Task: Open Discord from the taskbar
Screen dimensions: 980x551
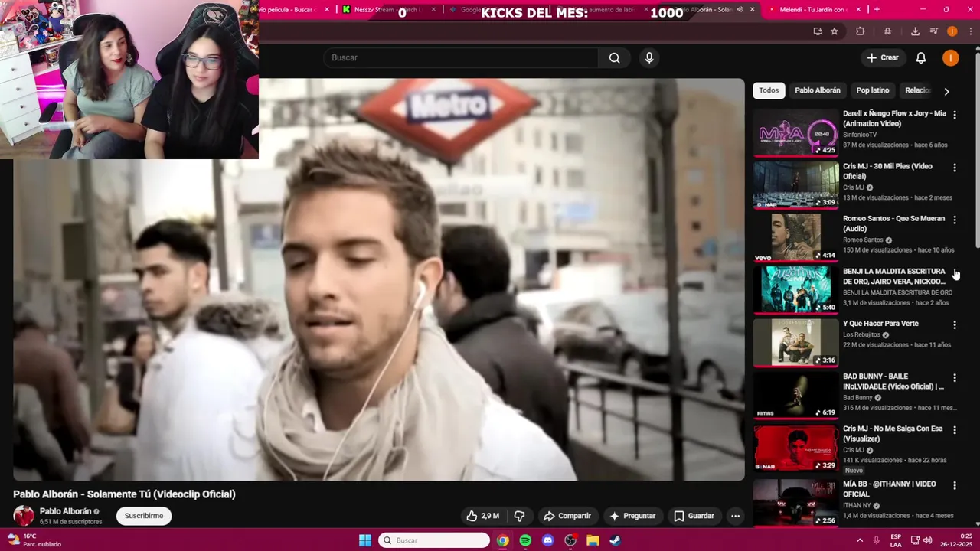Action: tap(547, 540)
